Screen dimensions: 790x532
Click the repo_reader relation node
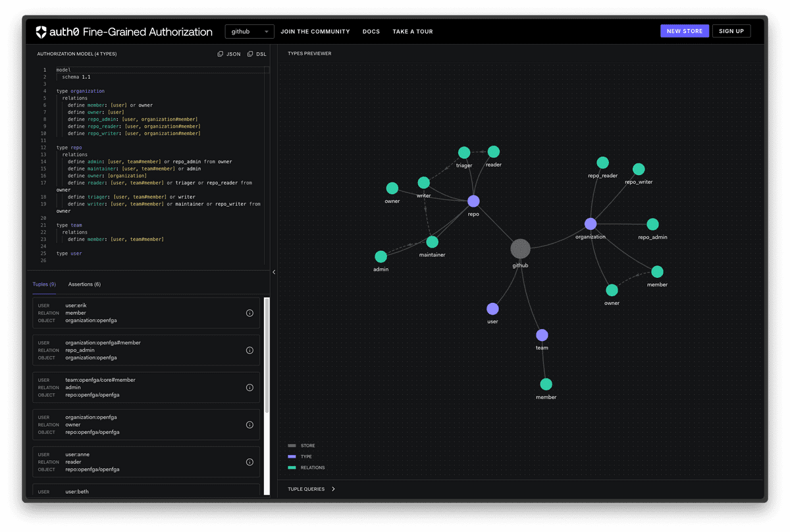tap(602, 163)
